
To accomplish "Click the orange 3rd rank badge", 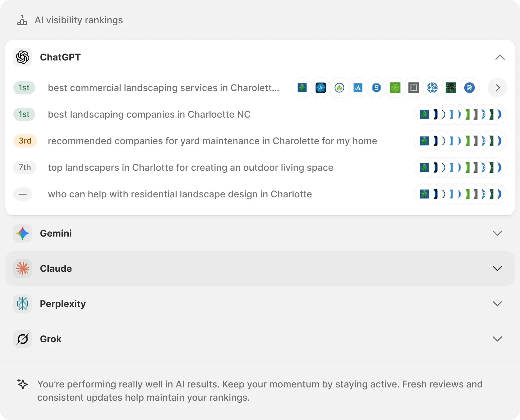I will pyautogui.click(x=25, y=141).
